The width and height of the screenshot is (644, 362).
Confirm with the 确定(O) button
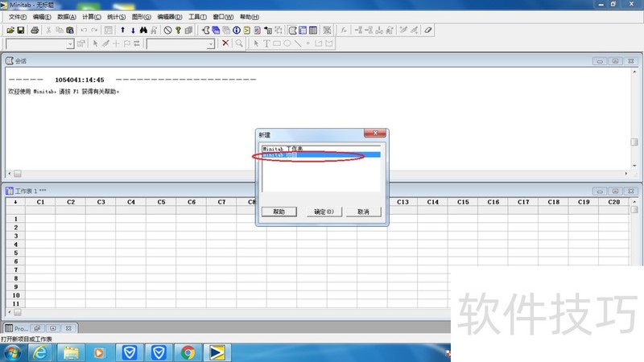324,212
